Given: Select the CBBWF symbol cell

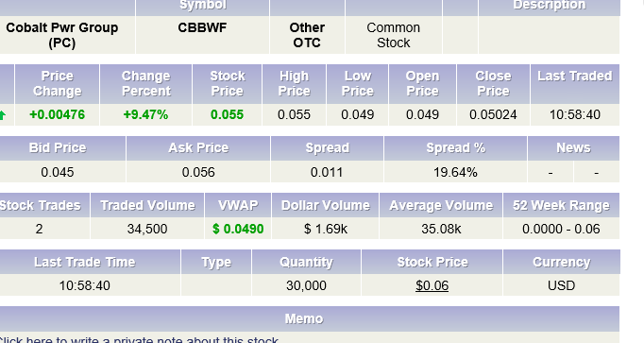Looking at the screenshot, I should click(x=202, y=27).
